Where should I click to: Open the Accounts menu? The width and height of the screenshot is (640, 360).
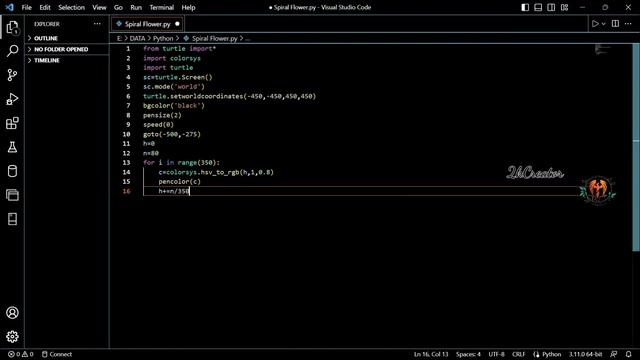pos(12,313)
